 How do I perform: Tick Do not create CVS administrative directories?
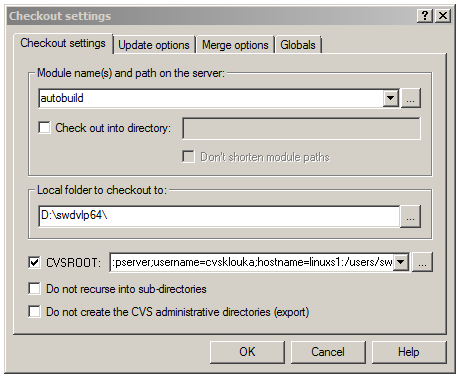coord(34,312)
